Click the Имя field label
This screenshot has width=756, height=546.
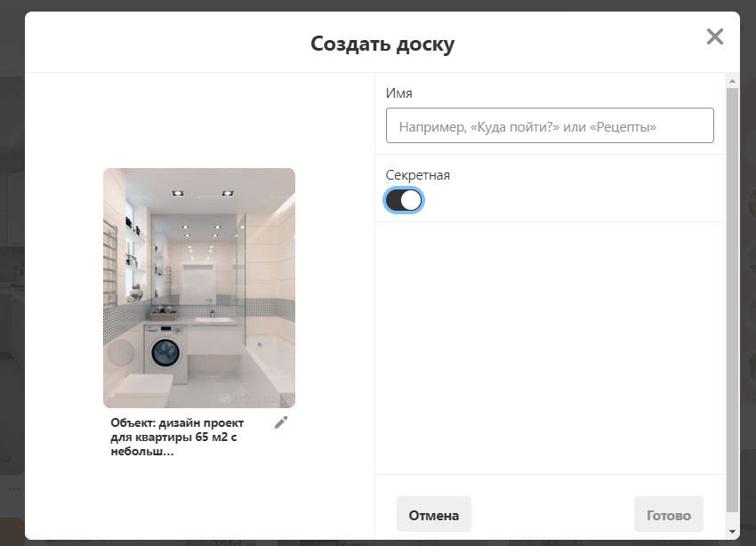pos(399,93)
